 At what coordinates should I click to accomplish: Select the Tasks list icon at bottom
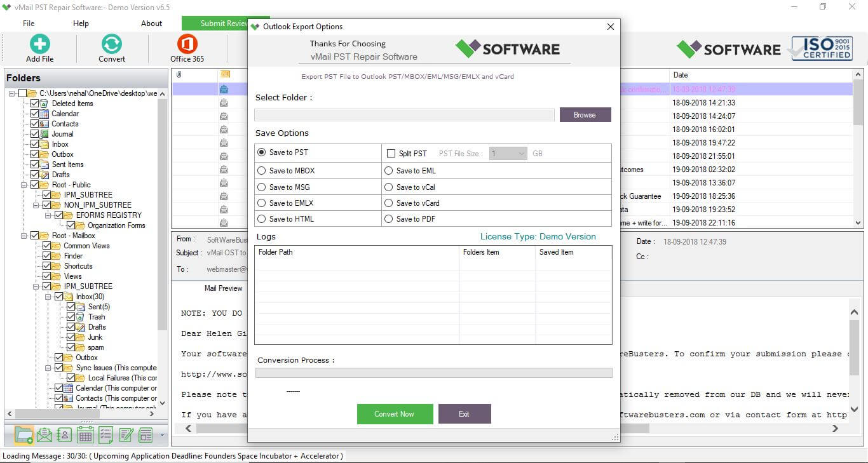coord(105,434)
